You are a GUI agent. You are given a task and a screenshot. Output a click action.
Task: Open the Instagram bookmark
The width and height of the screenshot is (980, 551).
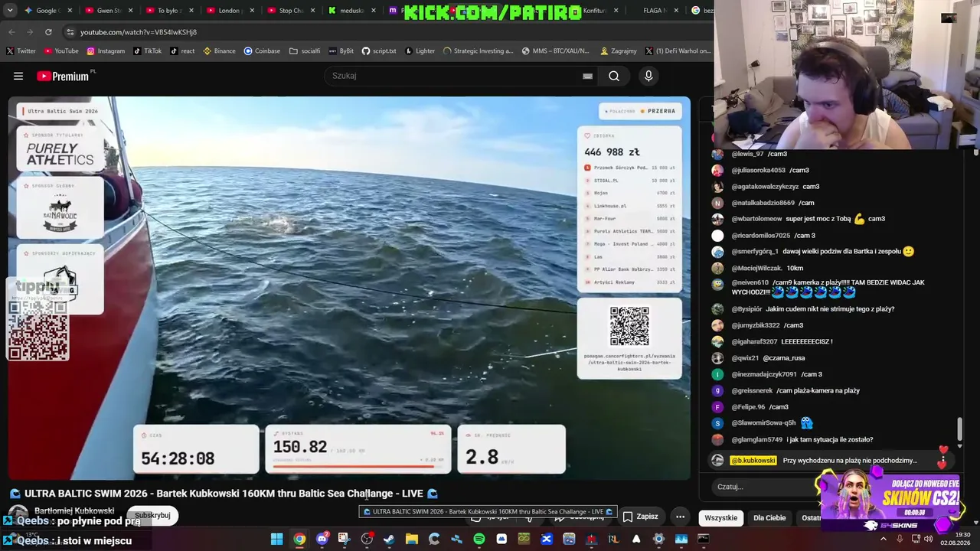pyautogui.click(x=106, y=51)
